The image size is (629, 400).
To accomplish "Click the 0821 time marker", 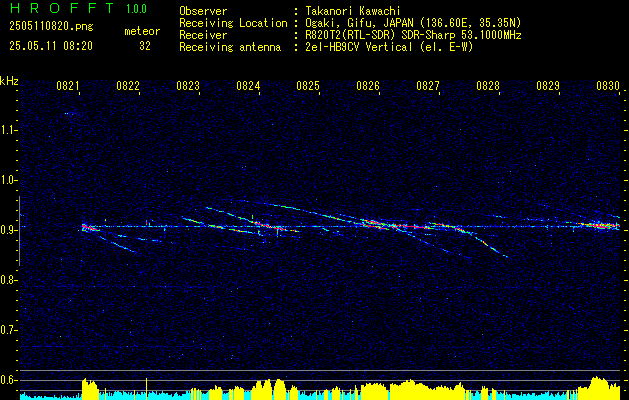I will pyautogui.click(x=67, y=86).
